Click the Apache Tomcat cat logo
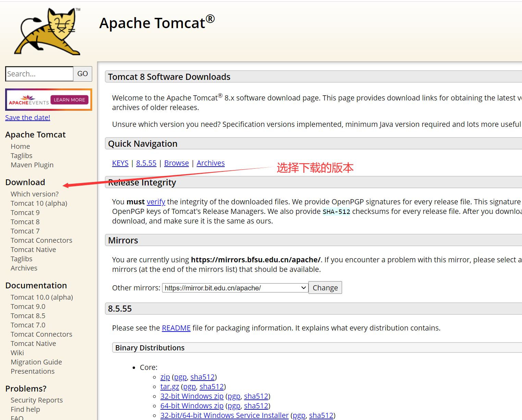The height and width of the screenshot is (420, 522). [47, 32]
